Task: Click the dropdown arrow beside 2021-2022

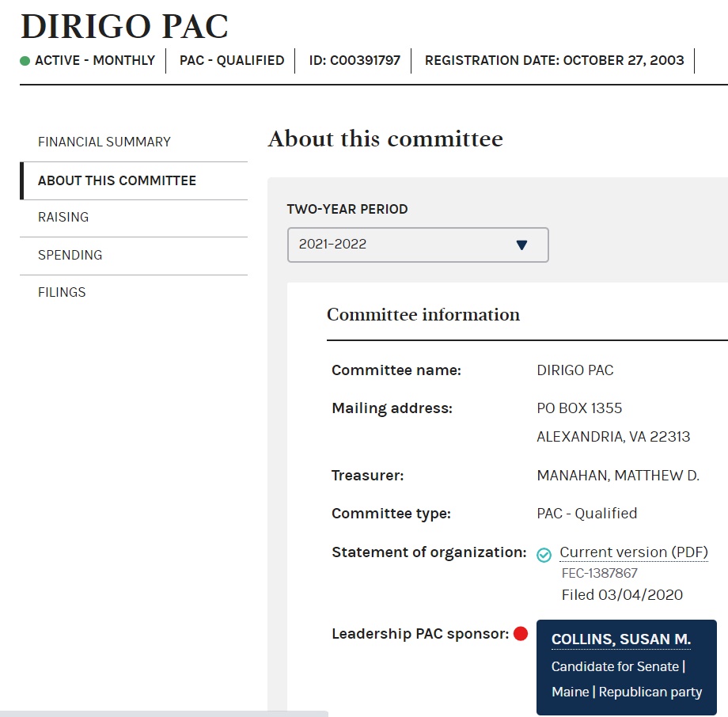Action: pyautogui.click(x=521, y=245)
